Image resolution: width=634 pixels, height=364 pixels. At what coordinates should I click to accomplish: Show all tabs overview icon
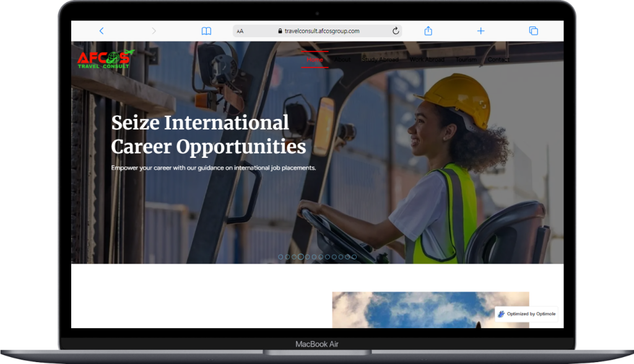(533, 31)
